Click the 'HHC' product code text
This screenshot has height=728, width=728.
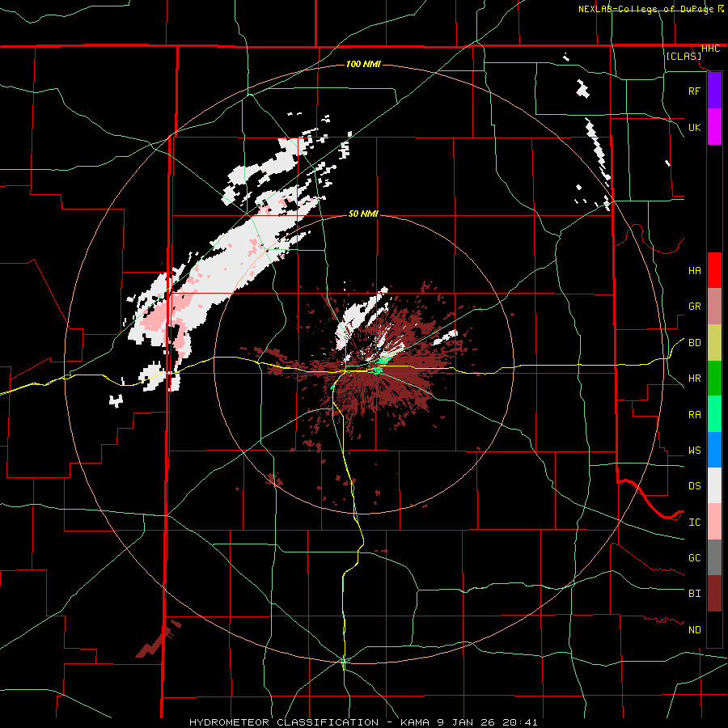710,49
